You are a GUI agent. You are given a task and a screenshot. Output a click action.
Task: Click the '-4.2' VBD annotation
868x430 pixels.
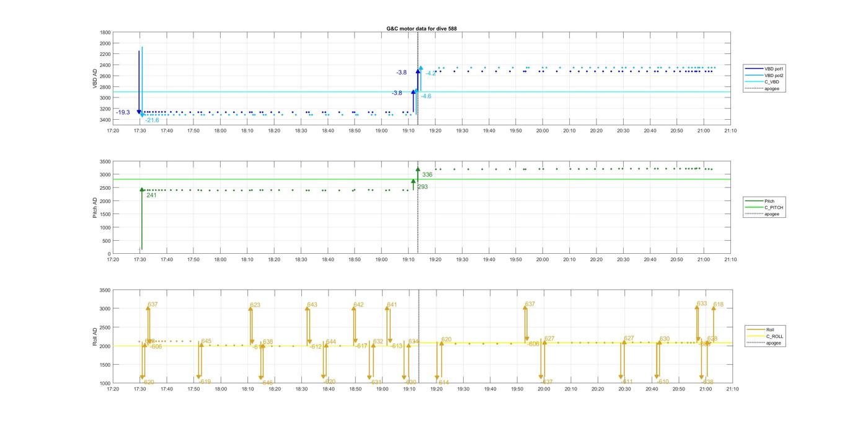tap(431, 73)
